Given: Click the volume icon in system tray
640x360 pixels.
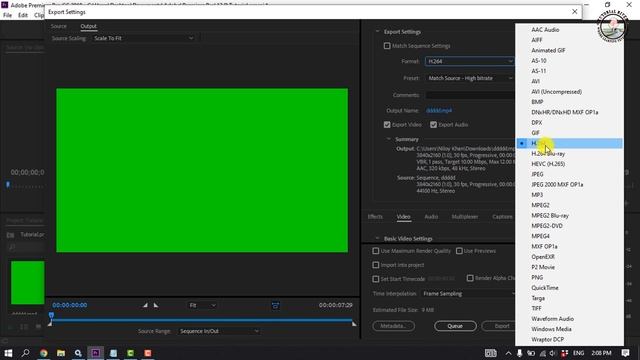Looking at the screenshot, I should click(553, 353).
